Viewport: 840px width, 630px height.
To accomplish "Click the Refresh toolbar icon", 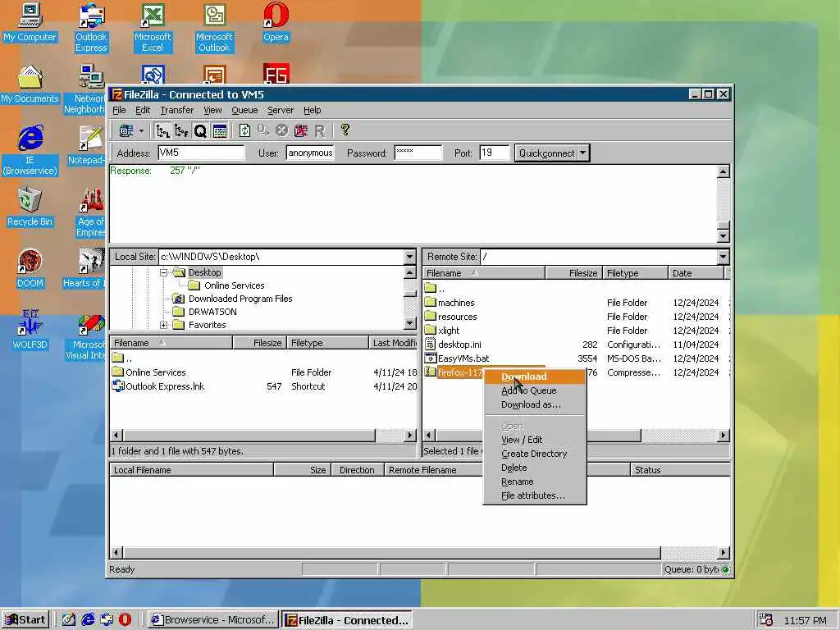I will point(244,130).
